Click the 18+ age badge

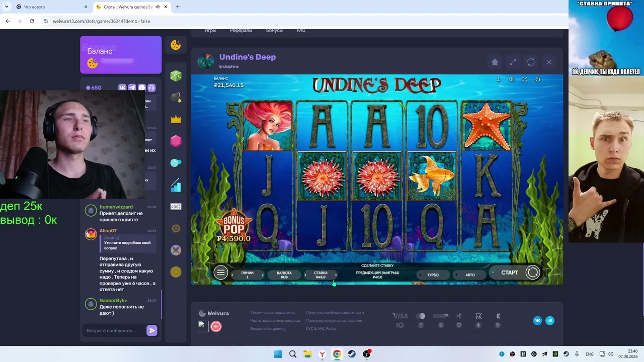pyautogui.click(x=216, y=327)
